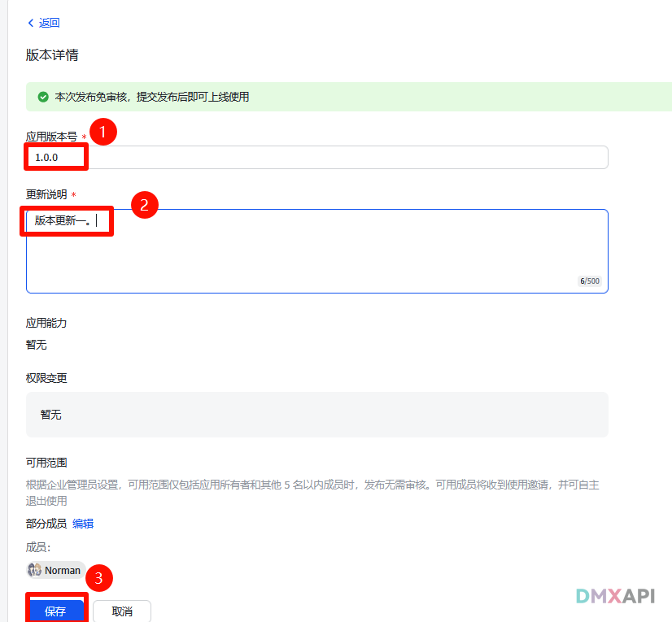Click the red numbered badge 2
The height and width of the screenshot is (622, 672).
click(x=144, y=205)
